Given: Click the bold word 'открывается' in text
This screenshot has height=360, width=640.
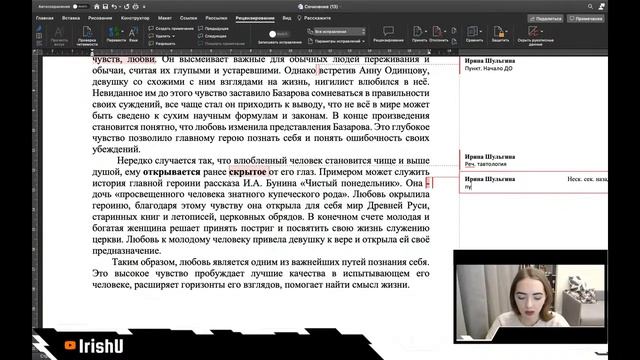Looking at the screenshot, I should pyautogui.click(x=171, y=172).
